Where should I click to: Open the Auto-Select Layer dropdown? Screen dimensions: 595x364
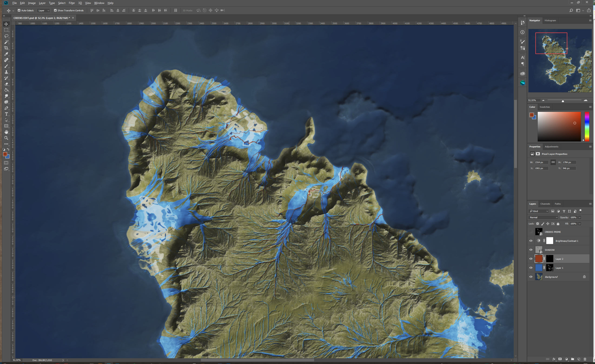43,10
